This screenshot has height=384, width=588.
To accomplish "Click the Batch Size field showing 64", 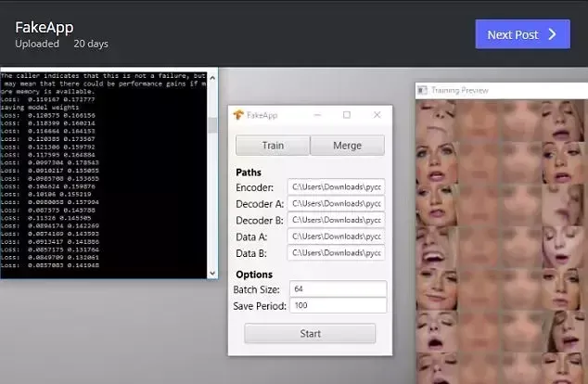I will pyautogui.click(x=338, y=288).
